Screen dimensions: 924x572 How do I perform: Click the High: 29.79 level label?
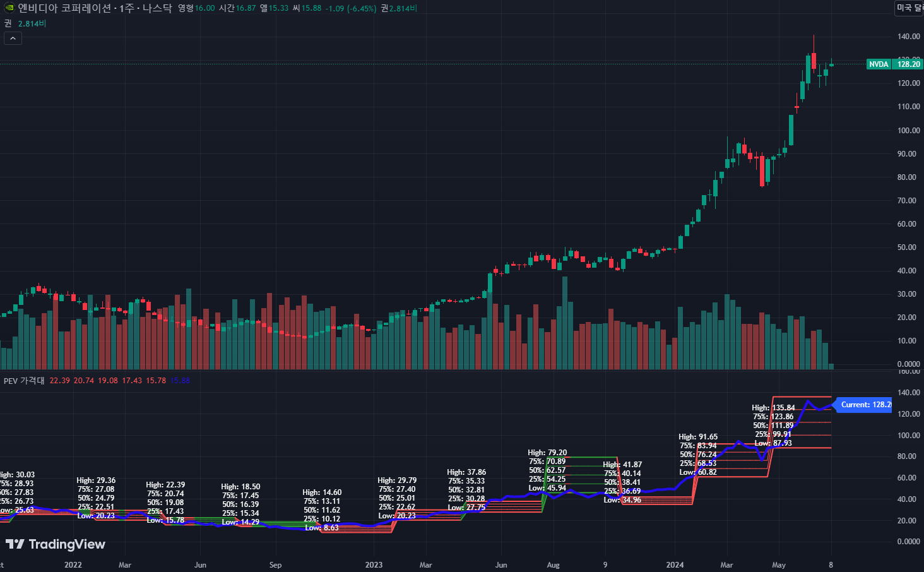click(397, 480)
